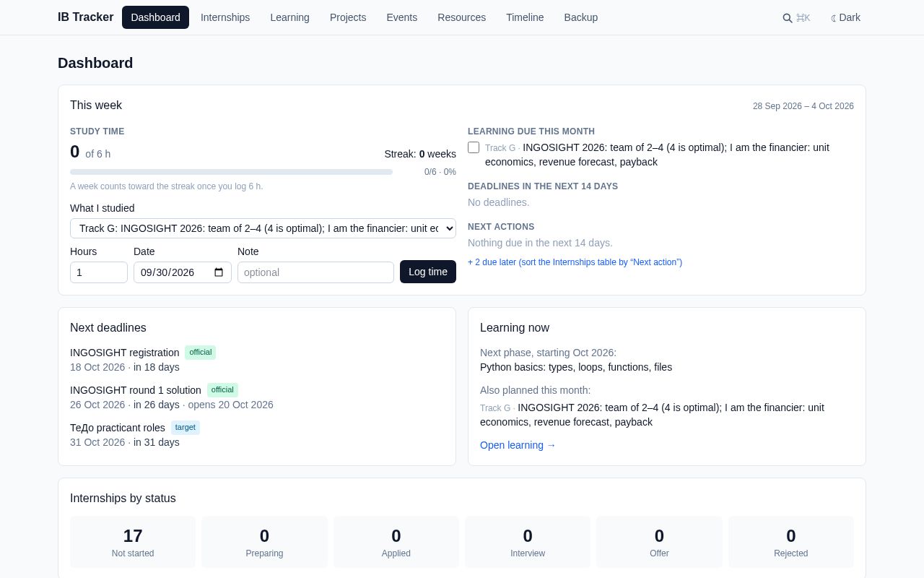Open the Dashboard tab
Screen dimensions: 924x578
tap(155, 17)
